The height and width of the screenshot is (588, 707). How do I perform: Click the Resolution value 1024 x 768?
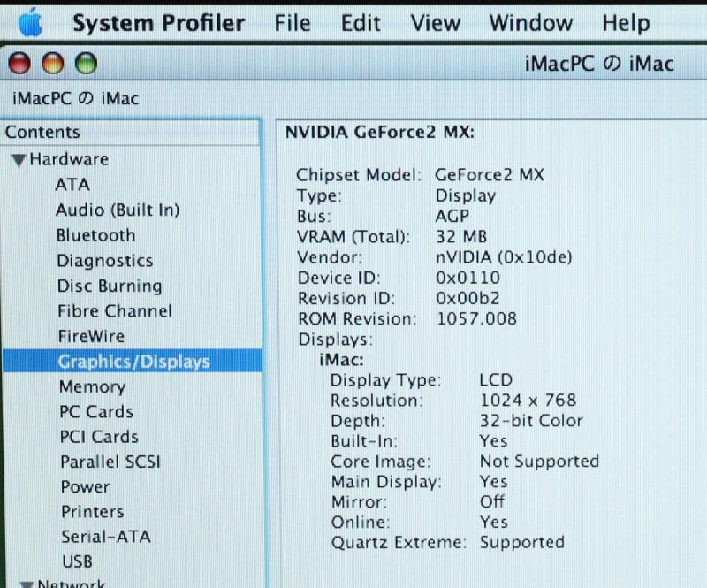(528, 401)
